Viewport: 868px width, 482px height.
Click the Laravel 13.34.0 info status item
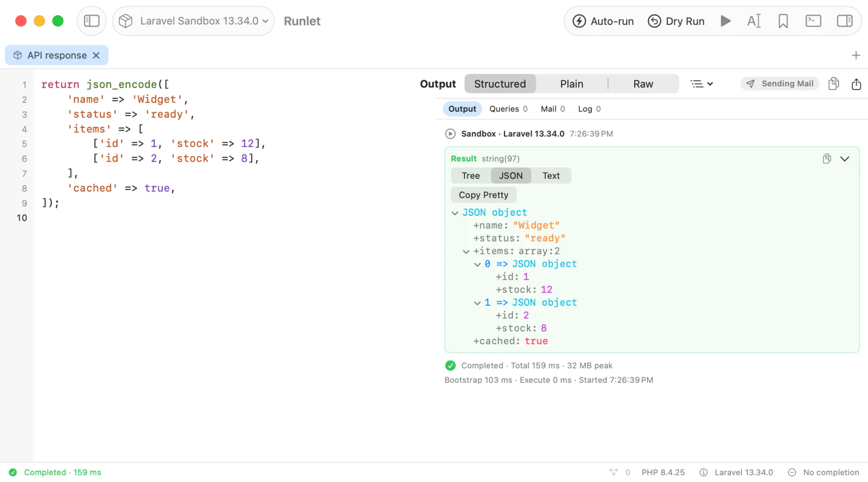(736, 472)
